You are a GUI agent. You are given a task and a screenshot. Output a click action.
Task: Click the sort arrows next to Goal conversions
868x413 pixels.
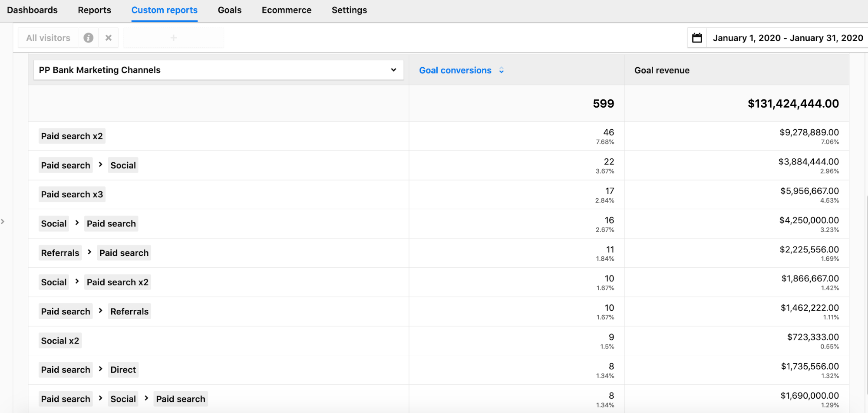point(502,70)
